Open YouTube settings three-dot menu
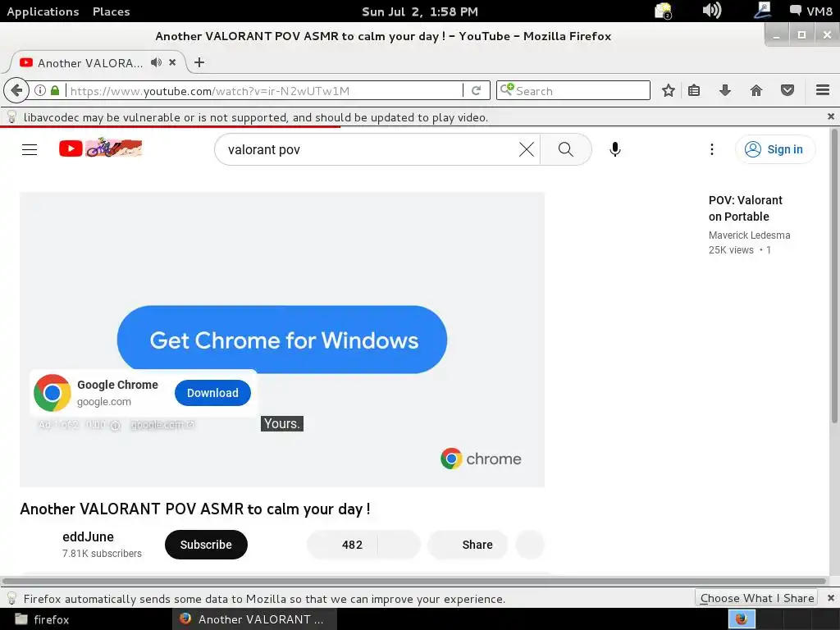The width and height of the screenshot is (840, 630). click(x=711, y=149)
